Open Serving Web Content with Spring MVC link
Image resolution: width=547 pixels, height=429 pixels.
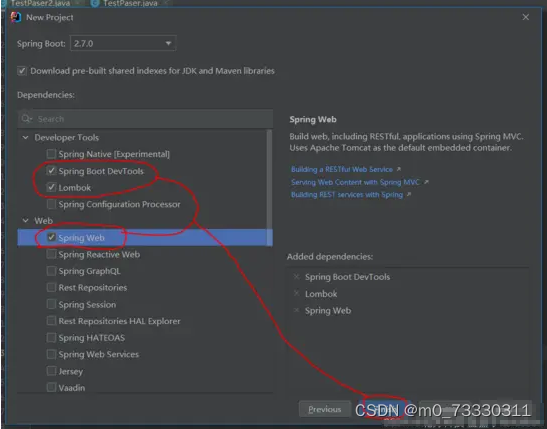coord(355,182)
